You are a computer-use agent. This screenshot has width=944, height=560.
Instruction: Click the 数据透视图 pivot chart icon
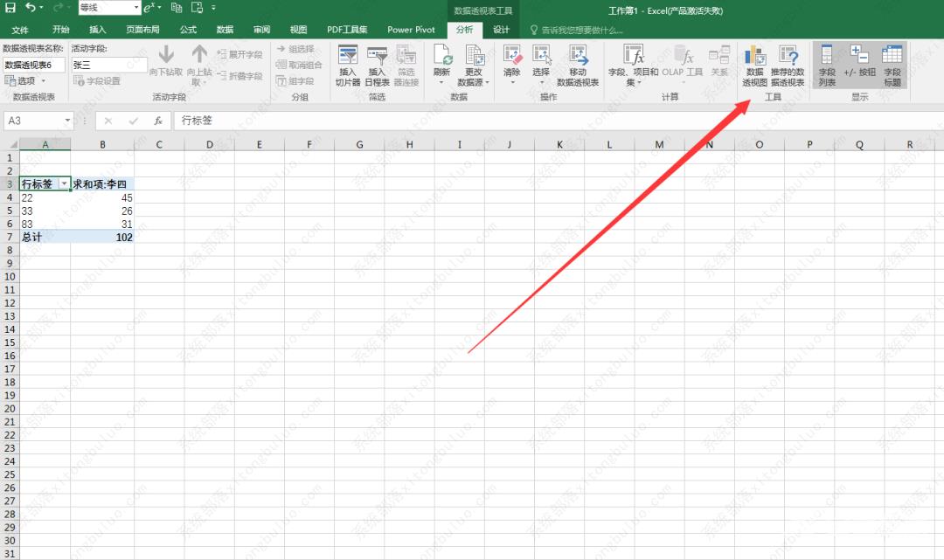[x=755, y=65]
